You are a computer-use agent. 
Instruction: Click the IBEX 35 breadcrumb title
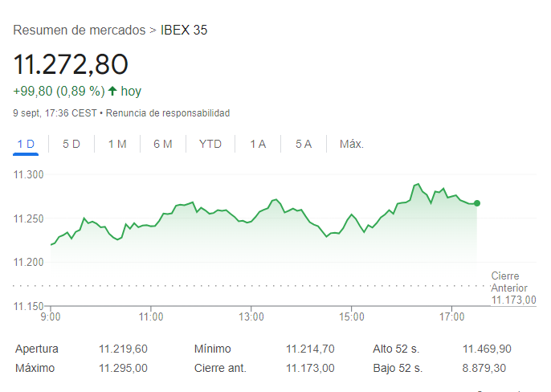184,31
